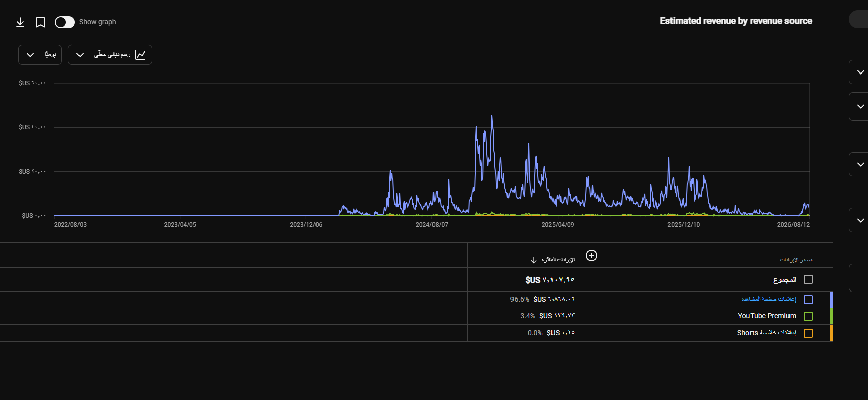Click the 2024/08/07 date on the chart axis
This screenshot has height=400, width=868.
pos(432,225)
